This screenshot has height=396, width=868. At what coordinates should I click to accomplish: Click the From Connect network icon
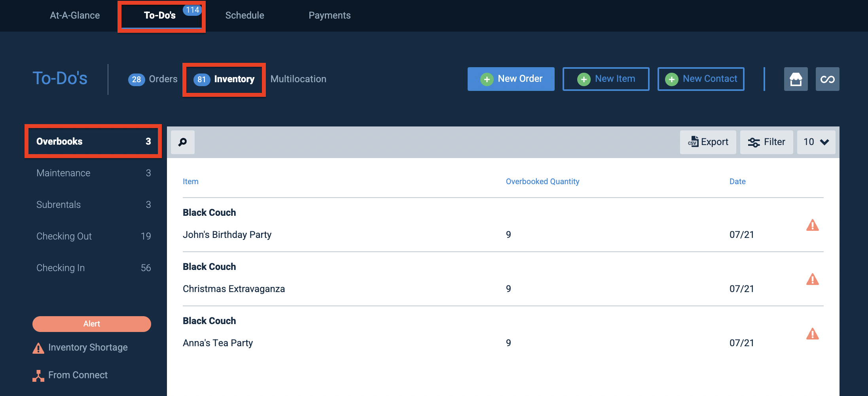tap(38, 375)
